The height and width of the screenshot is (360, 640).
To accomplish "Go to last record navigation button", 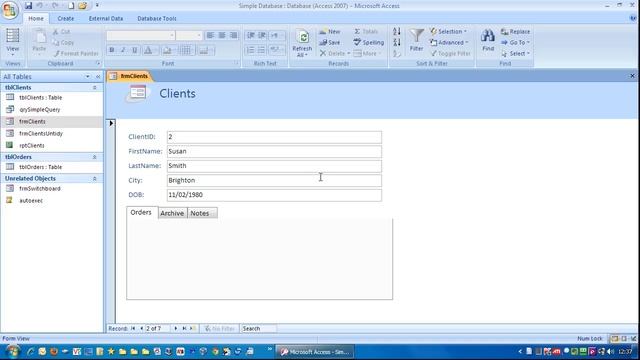I will coord(184,329).
